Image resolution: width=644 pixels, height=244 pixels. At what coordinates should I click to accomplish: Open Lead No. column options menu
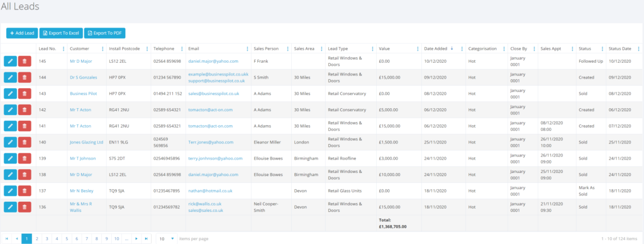(x=64, y=49)
